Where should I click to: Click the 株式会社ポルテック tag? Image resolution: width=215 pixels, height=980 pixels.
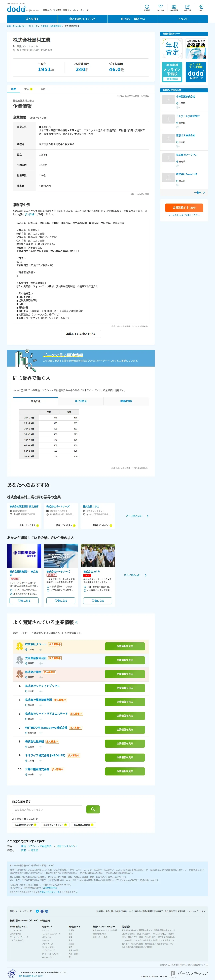coord(25,825)
